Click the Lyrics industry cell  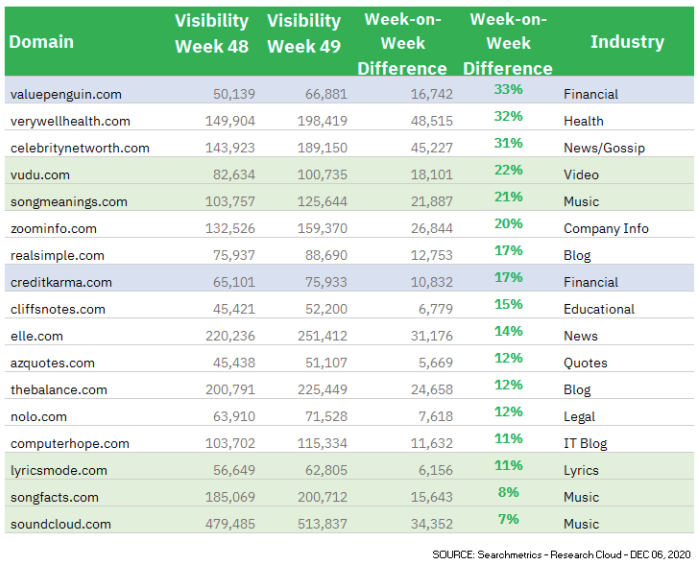(x=581, y=470)
